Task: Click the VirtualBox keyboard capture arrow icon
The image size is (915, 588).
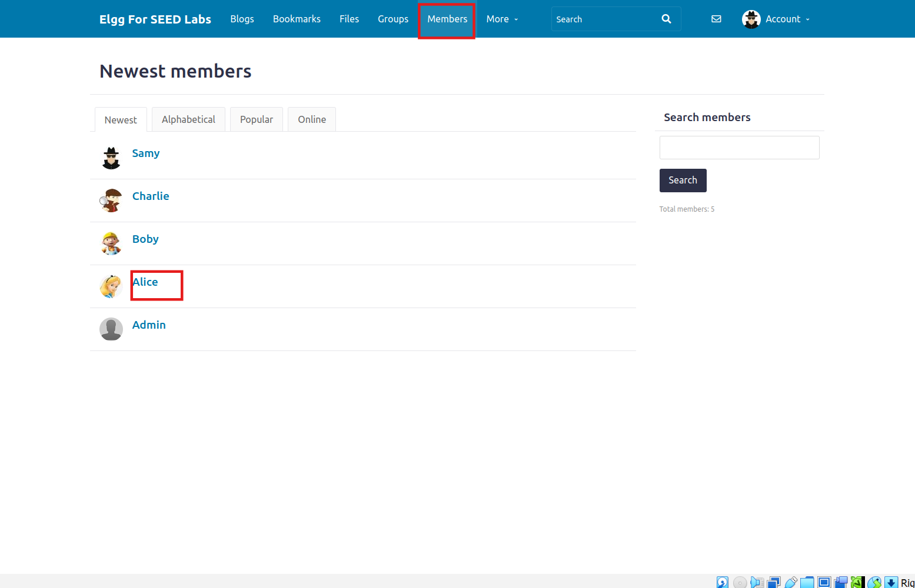Action: pos(891,582)
